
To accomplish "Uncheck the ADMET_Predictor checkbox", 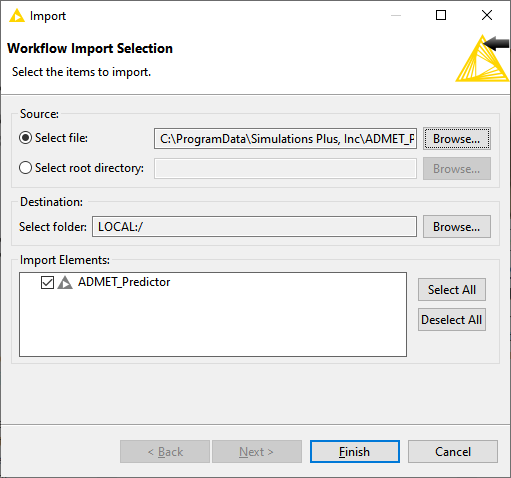I will pyautogui.click(x=47, y=282).
